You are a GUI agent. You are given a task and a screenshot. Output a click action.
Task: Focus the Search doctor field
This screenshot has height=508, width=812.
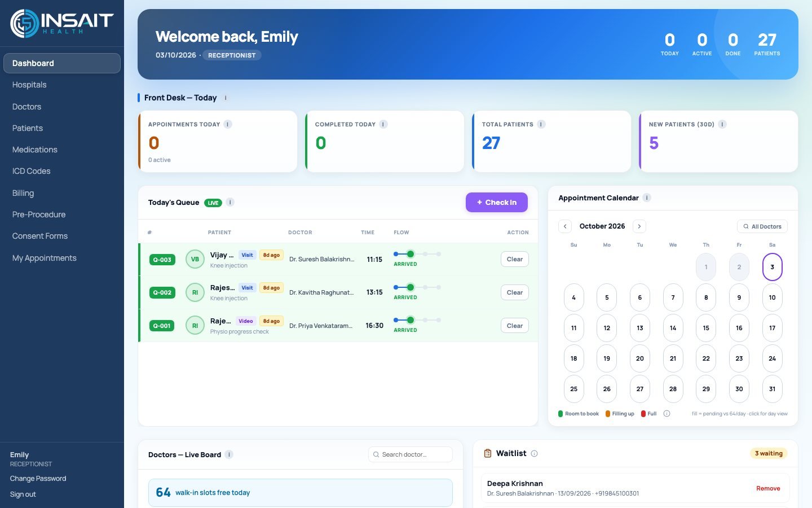click(411, 454)
